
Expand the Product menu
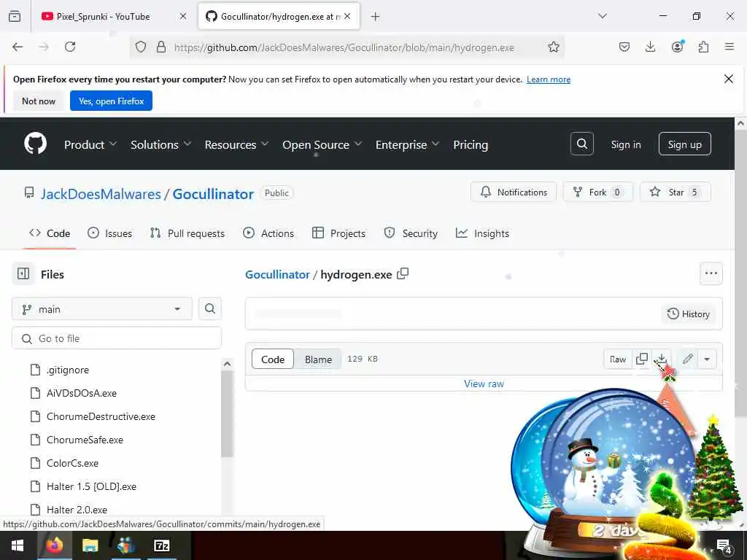click(x=90, y=144)
